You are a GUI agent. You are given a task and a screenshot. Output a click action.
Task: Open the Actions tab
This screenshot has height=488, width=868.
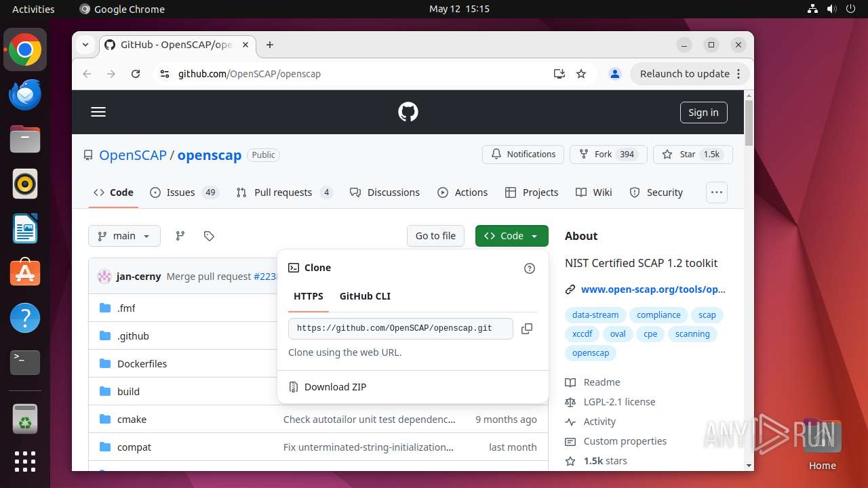point(462,192)
